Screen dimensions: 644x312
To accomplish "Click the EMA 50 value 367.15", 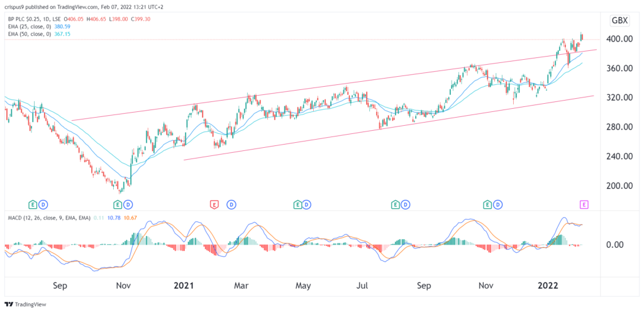I will 63,34.
